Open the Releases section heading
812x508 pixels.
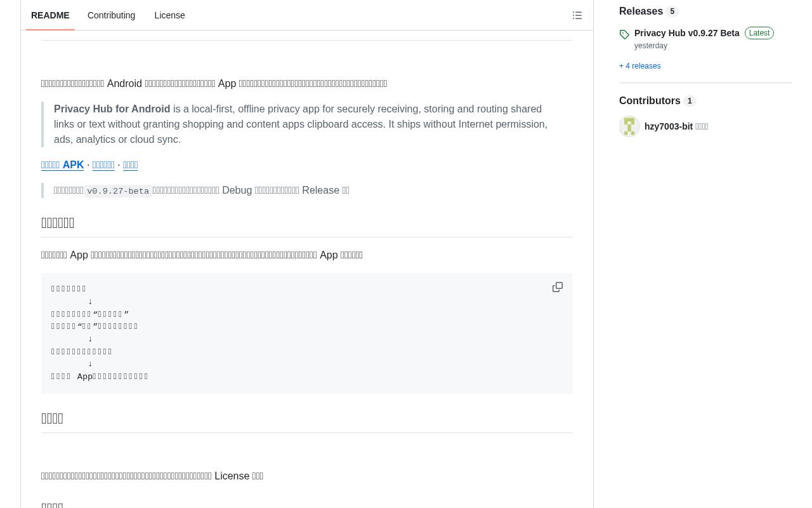coord(641,11)
